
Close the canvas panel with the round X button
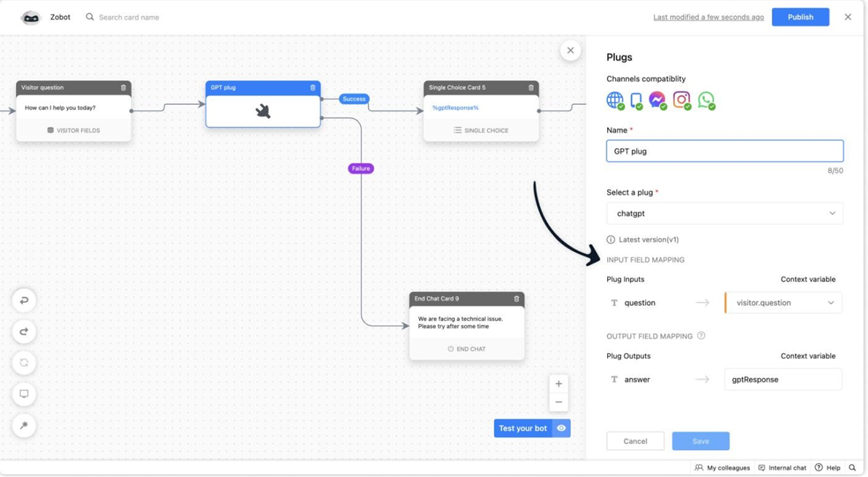pos(571,50)
